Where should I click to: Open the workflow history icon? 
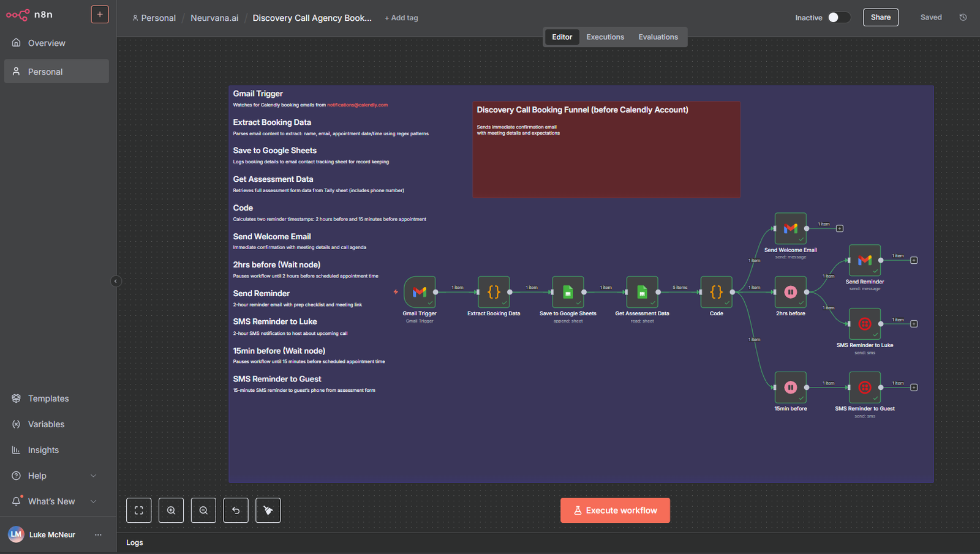point(963,18)
